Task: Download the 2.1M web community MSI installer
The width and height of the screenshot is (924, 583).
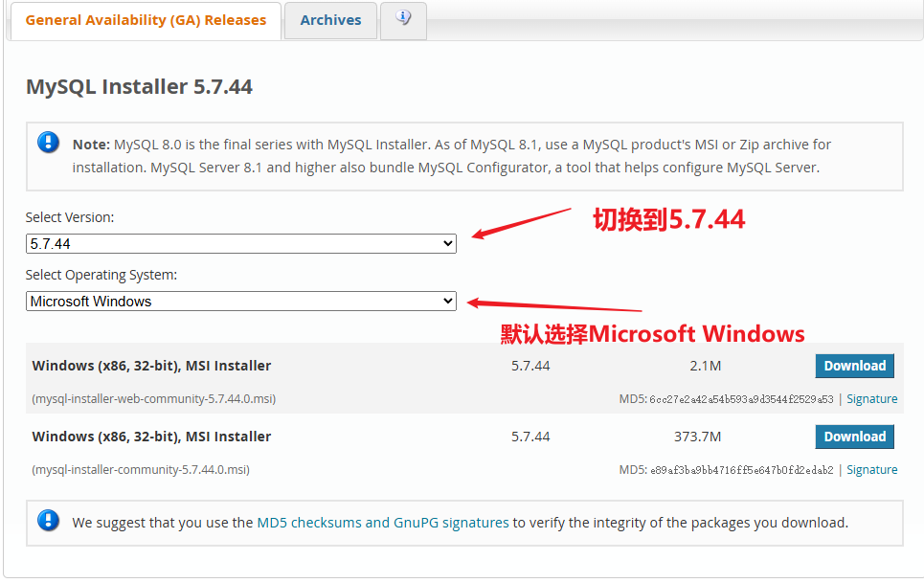Action: [x=854, y=366]
